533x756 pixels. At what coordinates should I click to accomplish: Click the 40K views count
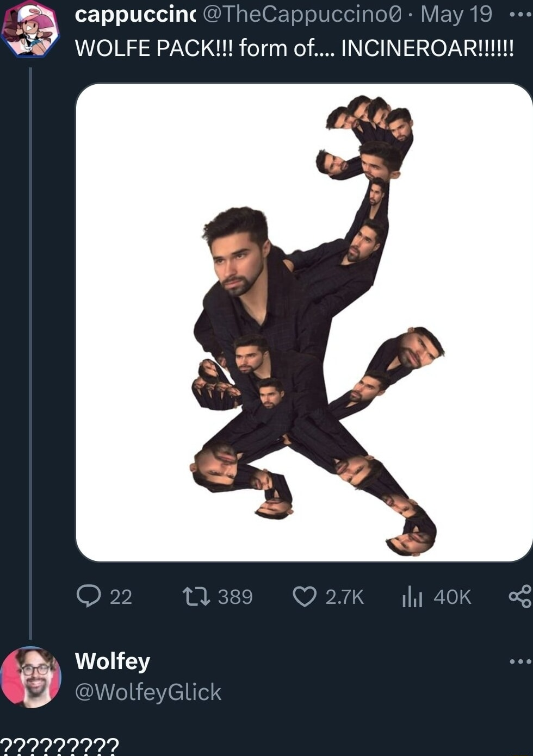coord(452,597)
